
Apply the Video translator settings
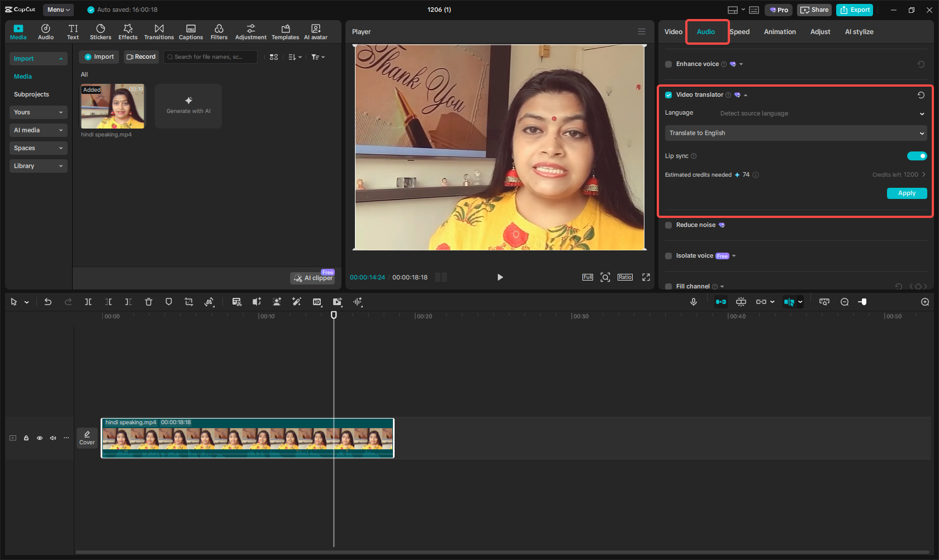pyautogui.click(x=907, y=193)
